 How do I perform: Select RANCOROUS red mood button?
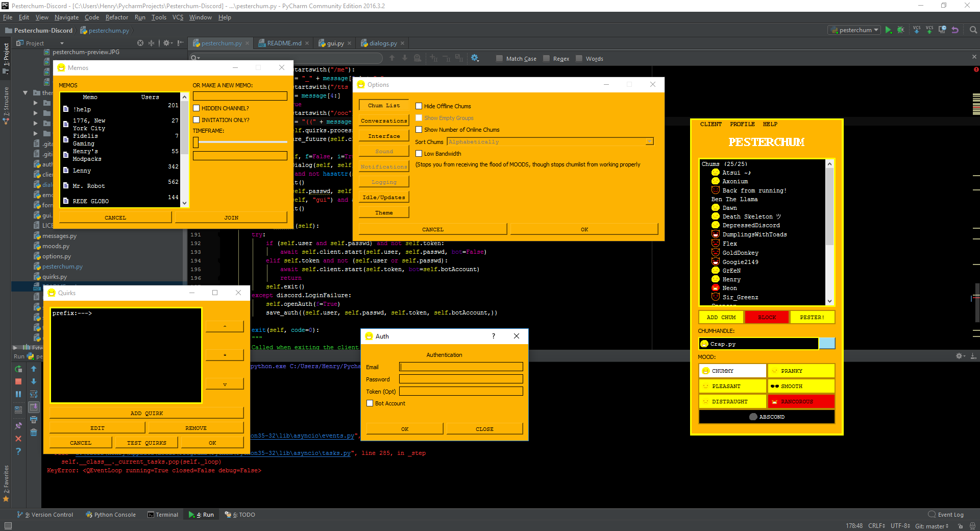(x=801, y=401)
